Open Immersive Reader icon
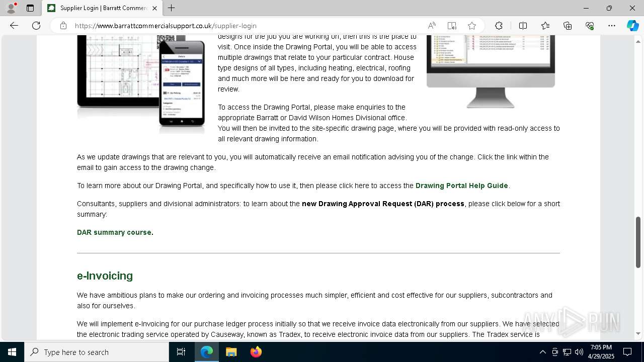 click(x=452, y=26)
